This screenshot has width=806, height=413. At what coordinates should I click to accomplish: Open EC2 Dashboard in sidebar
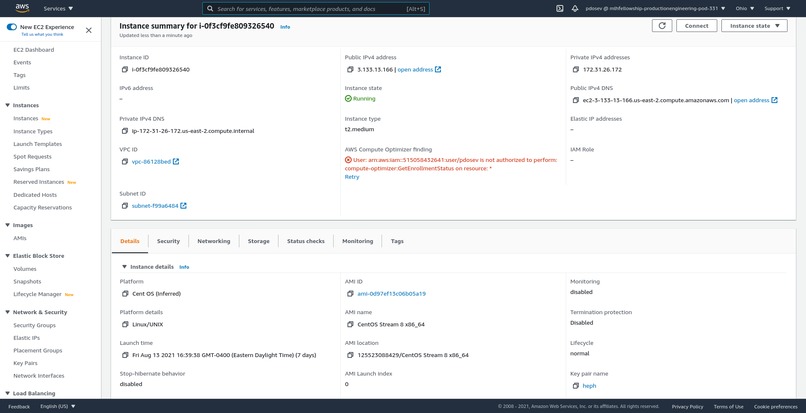point(33,50)
